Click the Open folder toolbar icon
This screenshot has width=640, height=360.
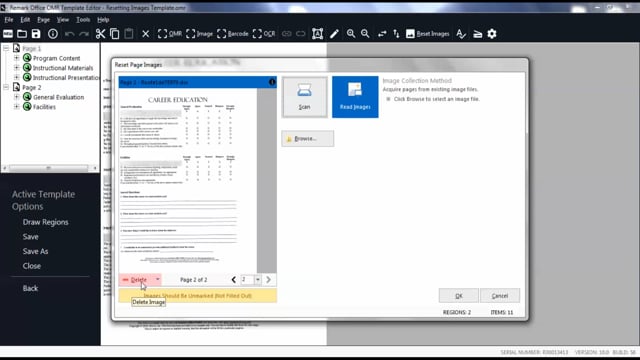click(x=22, y=34)
